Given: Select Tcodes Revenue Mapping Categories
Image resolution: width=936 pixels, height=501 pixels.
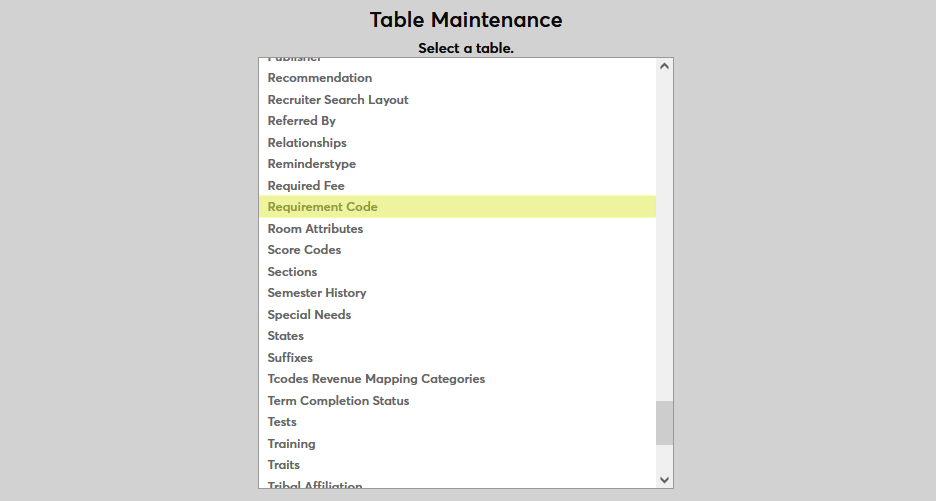Looking at the screenshot, I should 376,379.
